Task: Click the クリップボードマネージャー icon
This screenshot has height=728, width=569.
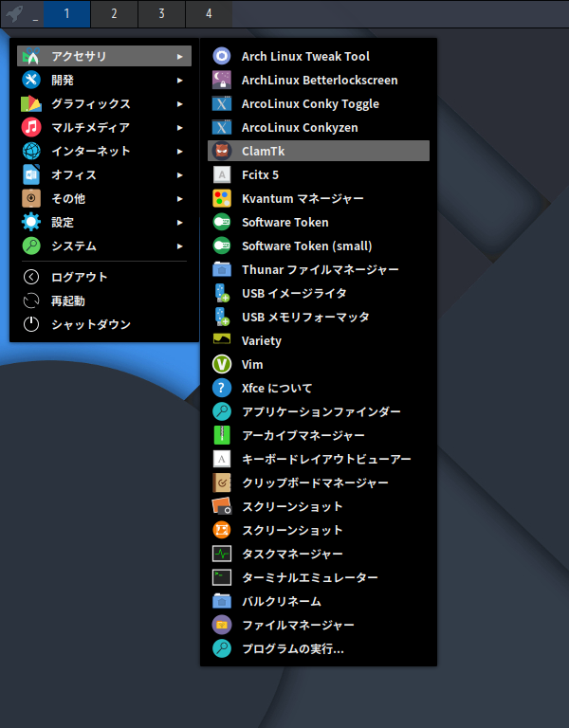Action: (222, 482)
